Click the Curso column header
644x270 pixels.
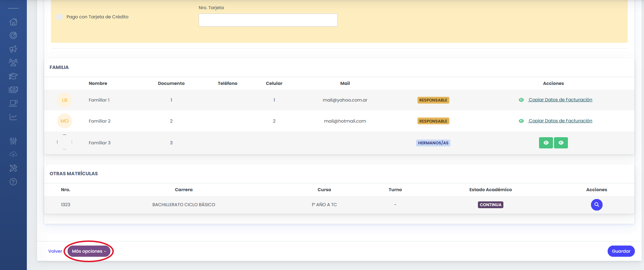click(324, 190)
